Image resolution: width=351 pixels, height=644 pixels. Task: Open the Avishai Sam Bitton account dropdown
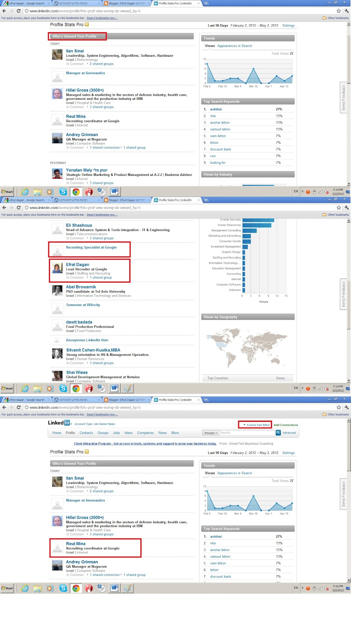click(x=256, y=425)
